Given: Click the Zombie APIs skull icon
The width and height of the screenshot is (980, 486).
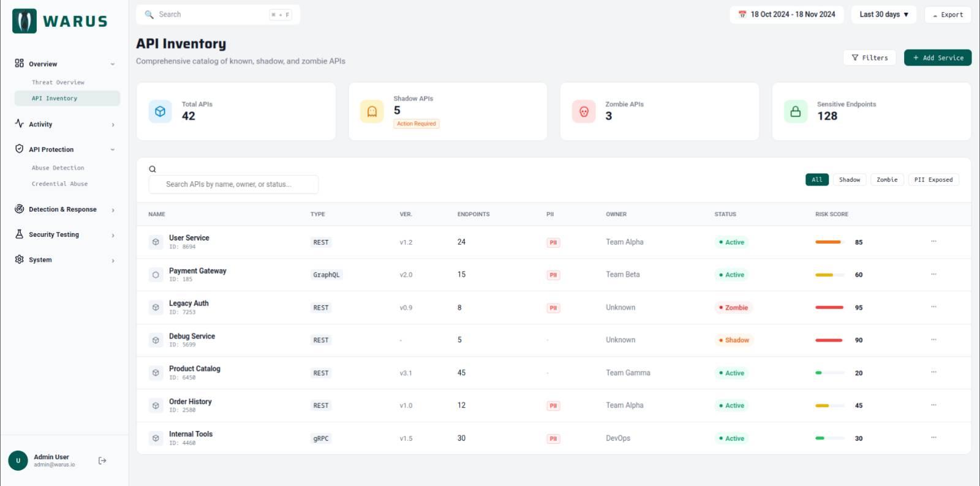Looking at the screenshot, I should coord(584,111).
